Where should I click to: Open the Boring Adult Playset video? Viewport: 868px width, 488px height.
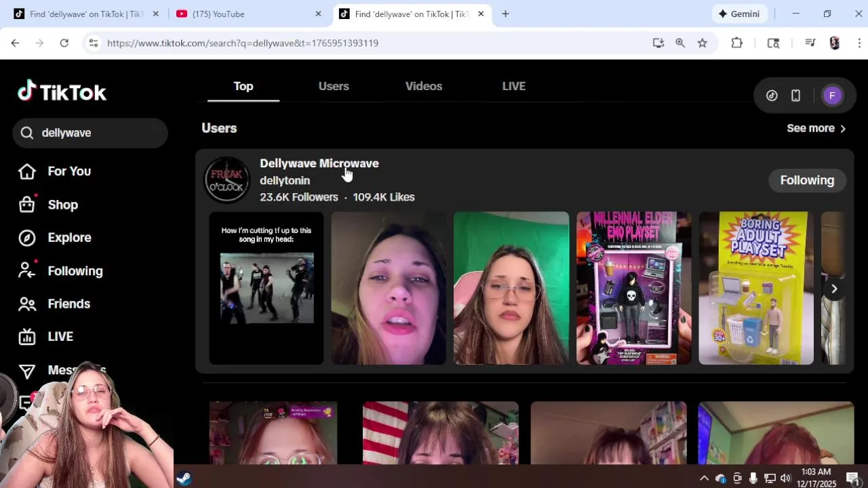pyautogui.click(x=757, y=288)
